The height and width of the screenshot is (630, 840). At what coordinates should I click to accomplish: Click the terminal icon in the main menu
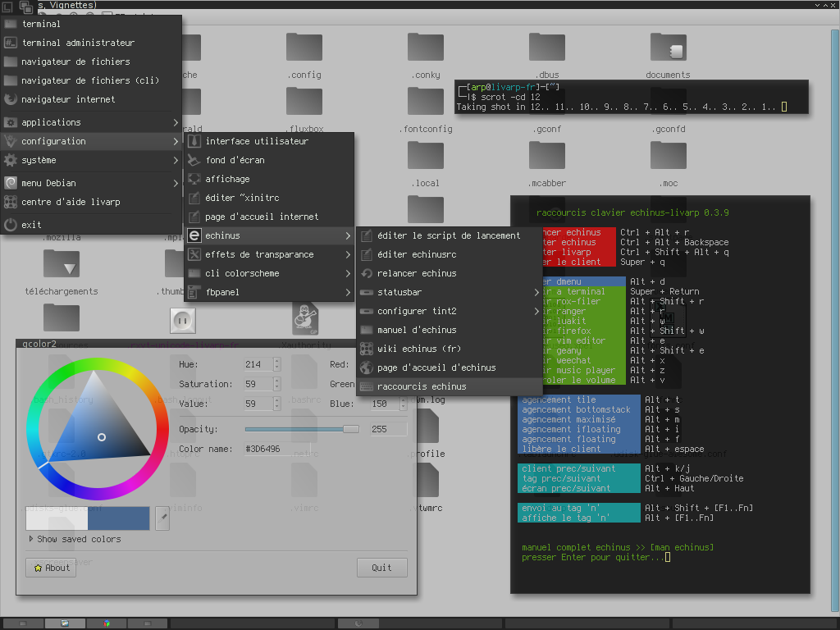click(x=10, y=24)
